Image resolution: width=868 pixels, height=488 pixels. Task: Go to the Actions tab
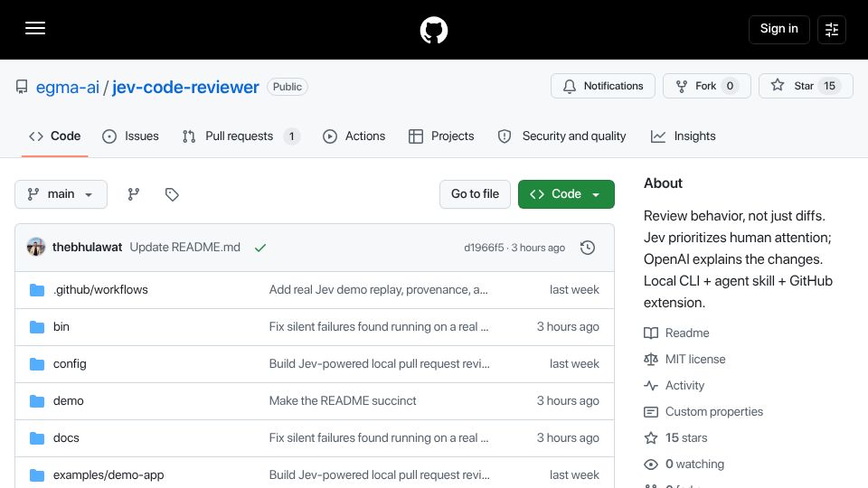354,136
